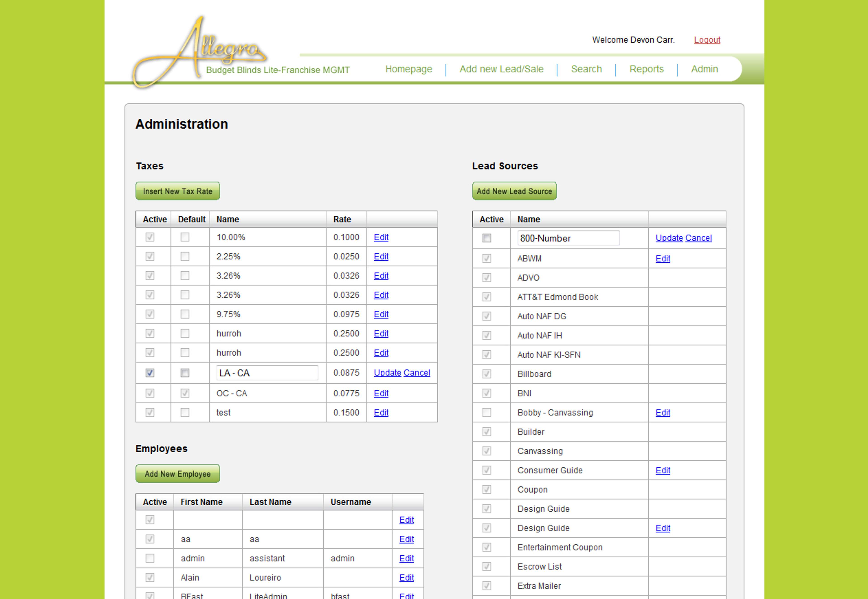Toggle Active checkbox for 800-Number lead source
Screen dimensions: 868x599
[x=487, y=238]
